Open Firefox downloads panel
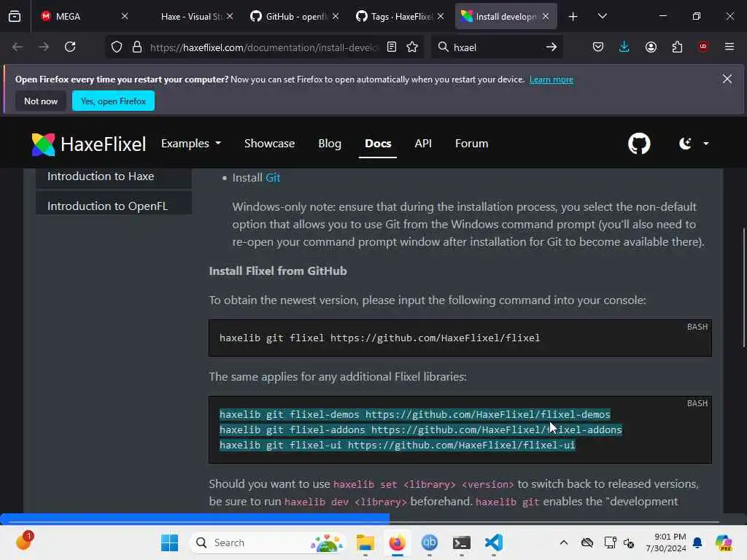Viewport: 747px width, 560px height. pos(624,47)
